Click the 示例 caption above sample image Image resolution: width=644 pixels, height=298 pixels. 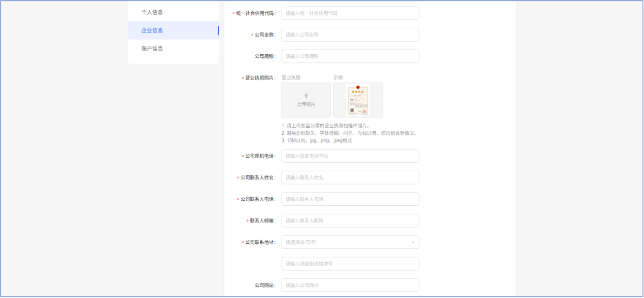pyautogui.click(x=338, y=78)
